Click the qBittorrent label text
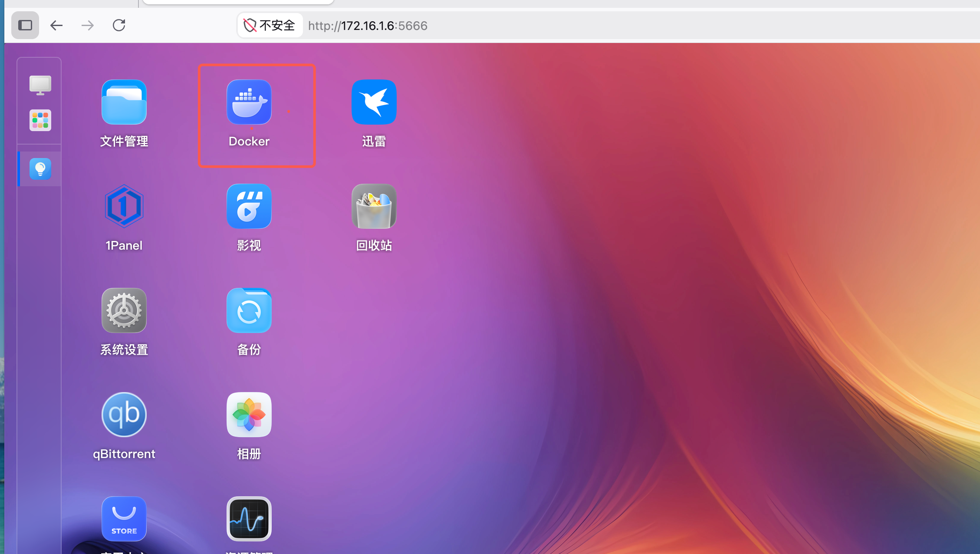The width and height of the screenshot is (980, 554). [x=124, y=454]
